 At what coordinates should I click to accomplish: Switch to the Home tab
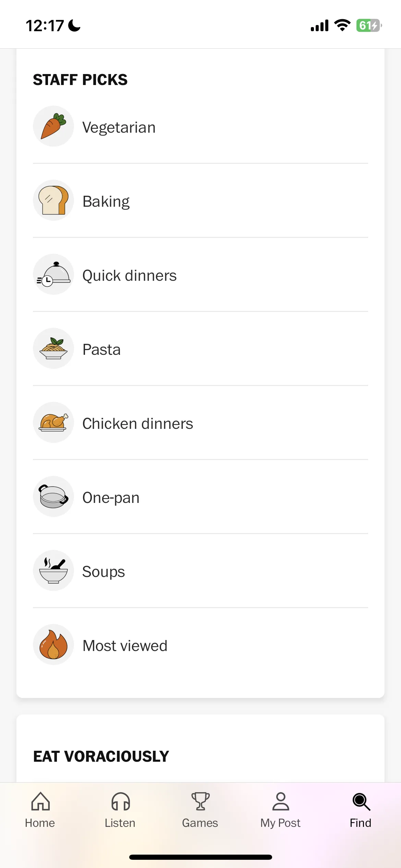[40, 810]
